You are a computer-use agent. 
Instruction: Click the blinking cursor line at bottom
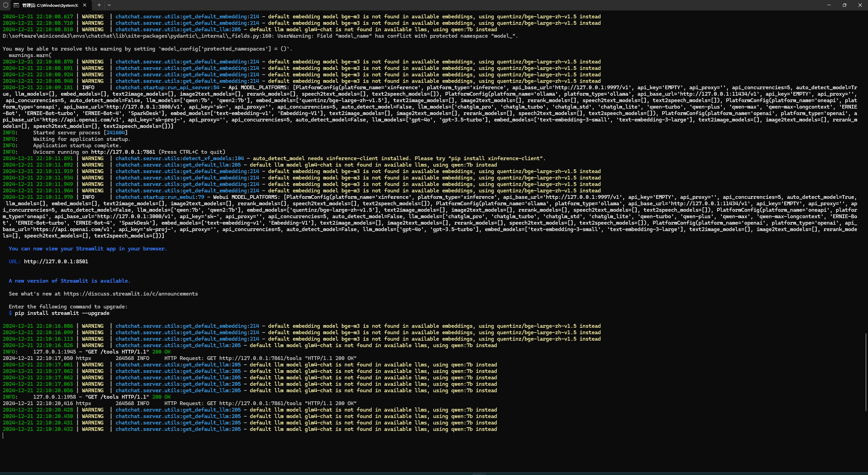tap(3, 436)
